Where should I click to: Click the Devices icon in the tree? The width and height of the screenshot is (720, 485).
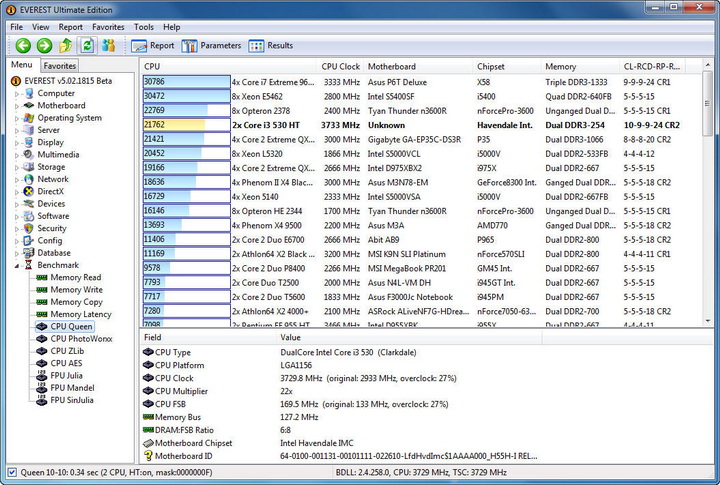click(29, 203)
